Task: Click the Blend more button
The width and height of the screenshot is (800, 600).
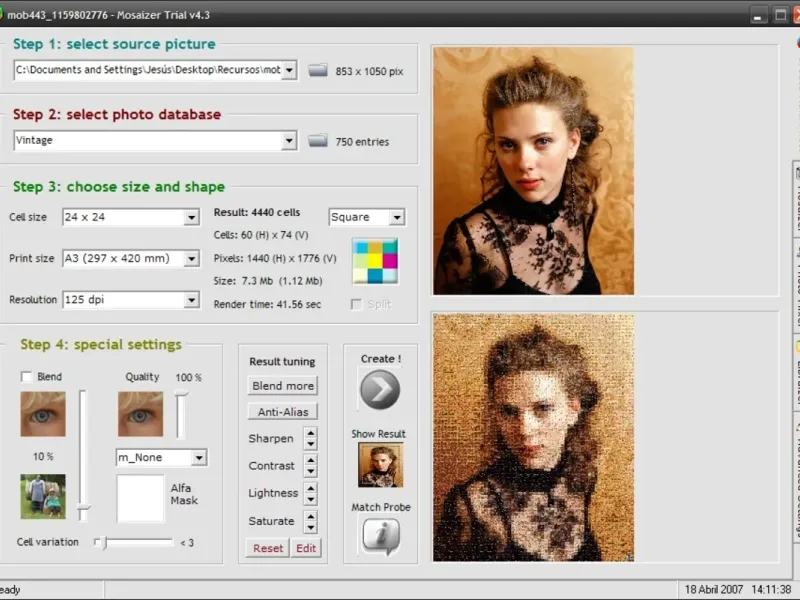Action: pos(283,386)
